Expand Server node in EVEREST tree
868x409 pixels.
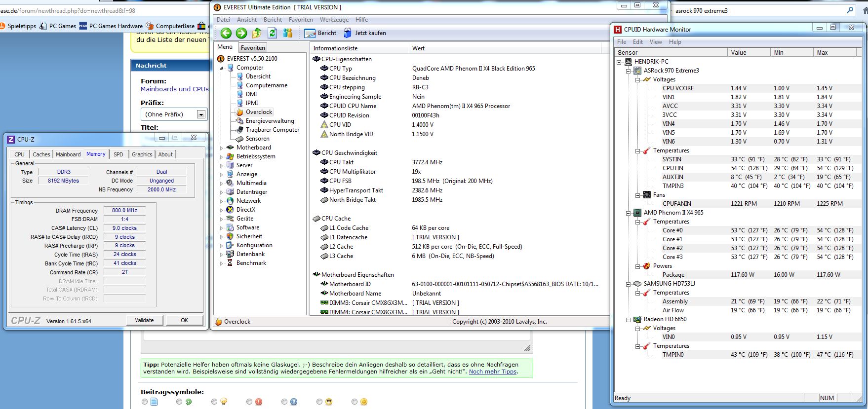(x=222, y=166)
